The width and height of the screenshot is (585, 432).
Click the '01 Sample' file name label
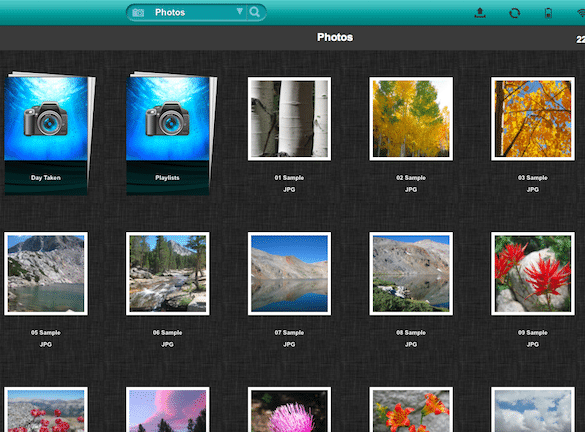[x=289, y=178]
